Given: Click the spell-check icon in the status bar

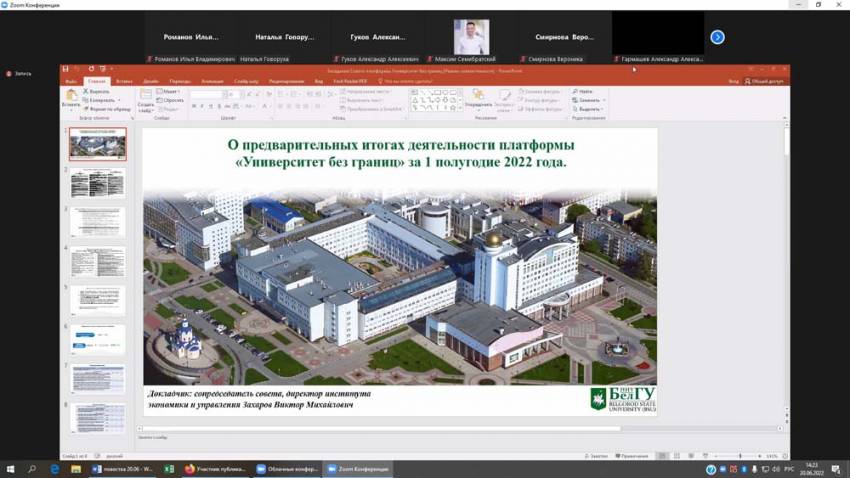Looking at the screenshot, I should pos(98,456).
